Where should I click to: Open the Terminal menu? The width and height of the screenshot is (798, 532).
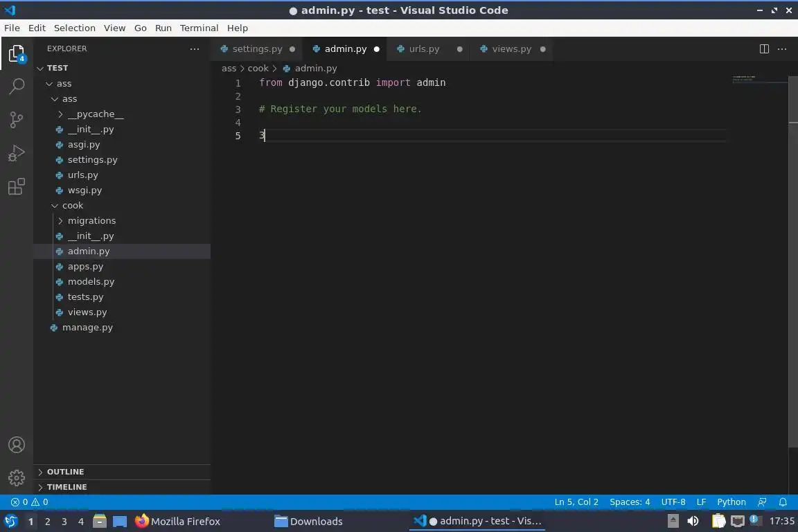199,28
